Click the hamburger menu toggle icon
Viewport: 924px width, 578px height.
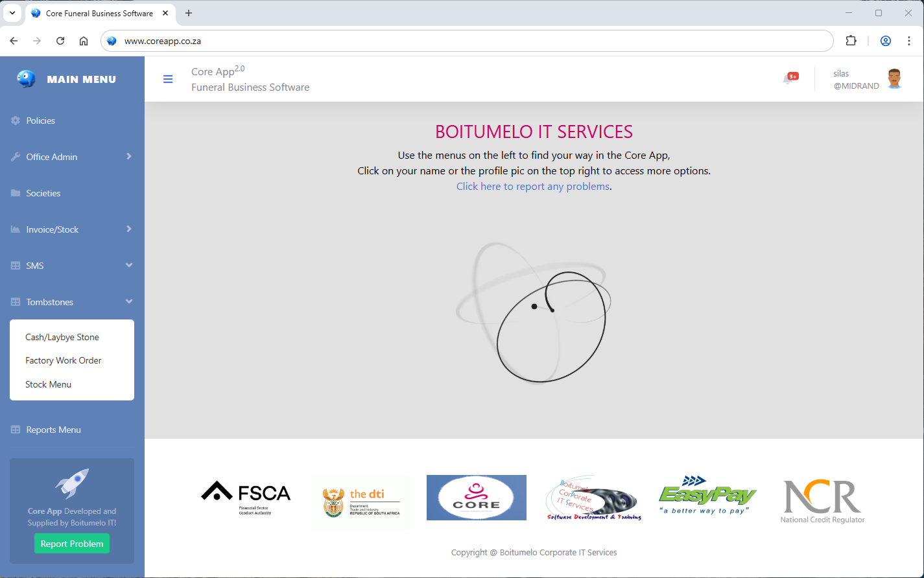click(x=168, y=79)
